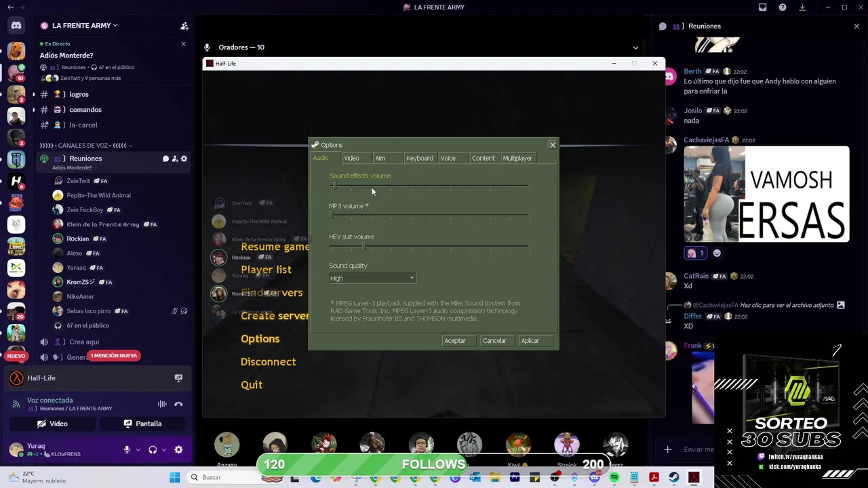
Task: Click Options in Half-Life menu
Action: tap(260, 339)
